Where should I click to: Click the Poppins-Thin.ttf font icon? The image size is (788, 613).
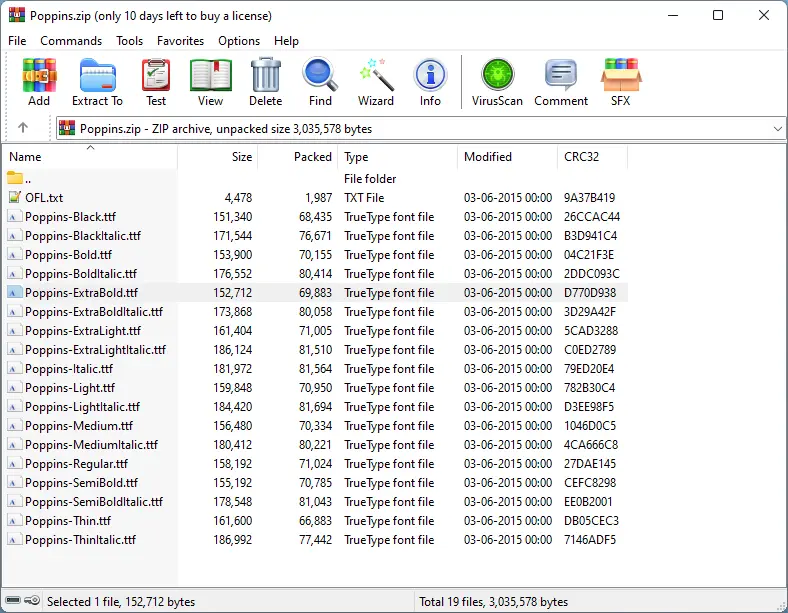pyautogui.click(x=15, y=521)
